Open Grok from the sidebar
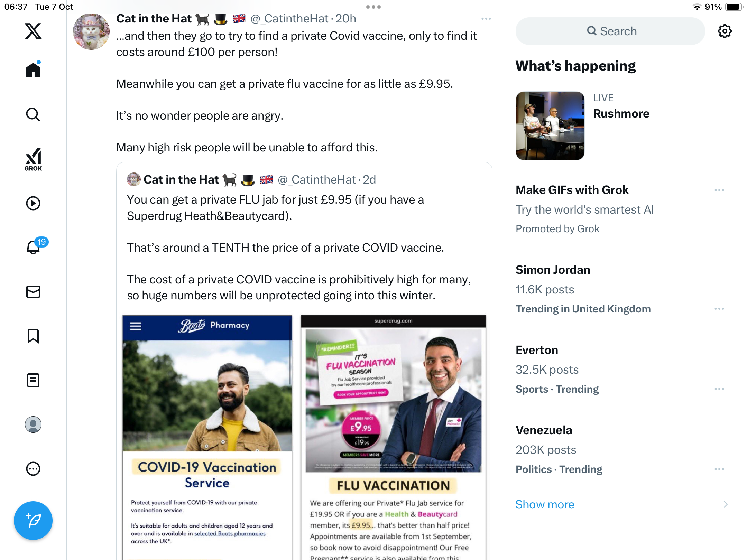 [x=33, y=159]
